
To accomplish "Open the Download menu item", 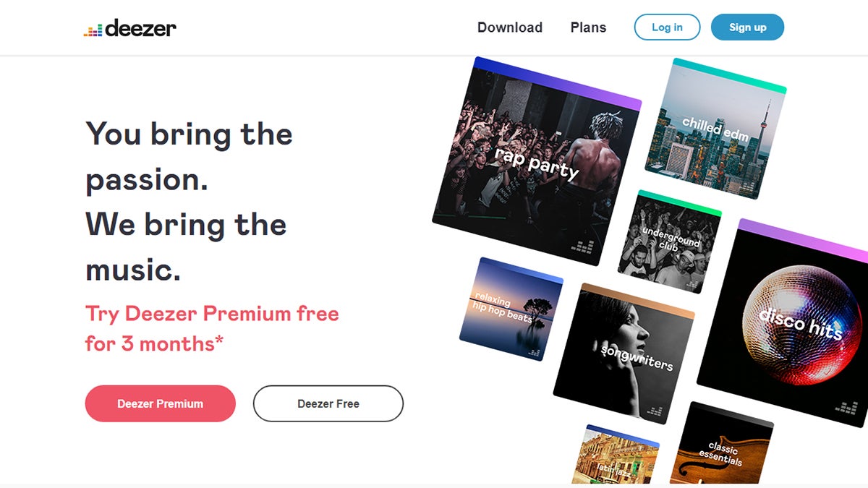I will tap(510, 27).
